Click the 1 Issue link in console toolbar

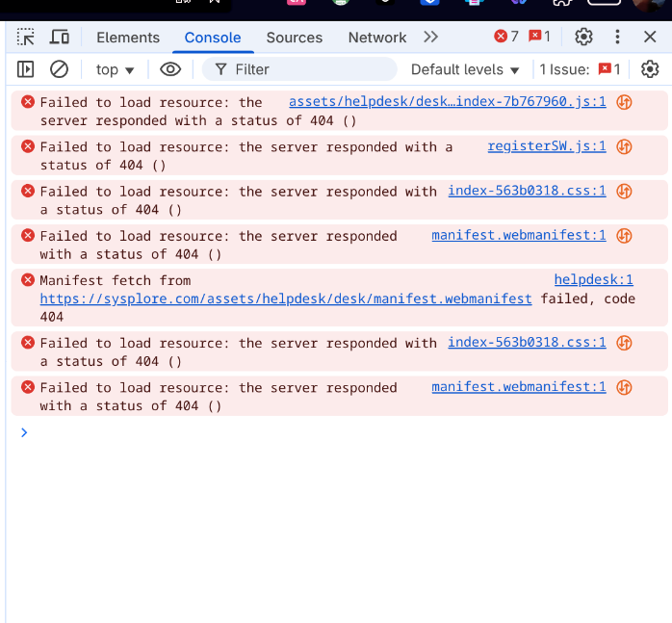click(580, 69)
